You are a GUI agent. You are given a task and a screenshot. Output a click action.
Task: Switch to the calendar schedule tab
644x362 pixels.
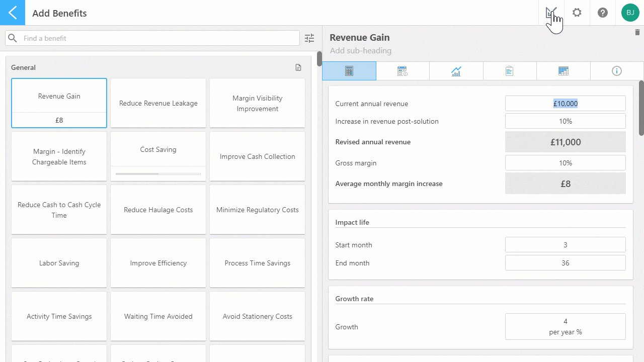click(x=403, y=71)
